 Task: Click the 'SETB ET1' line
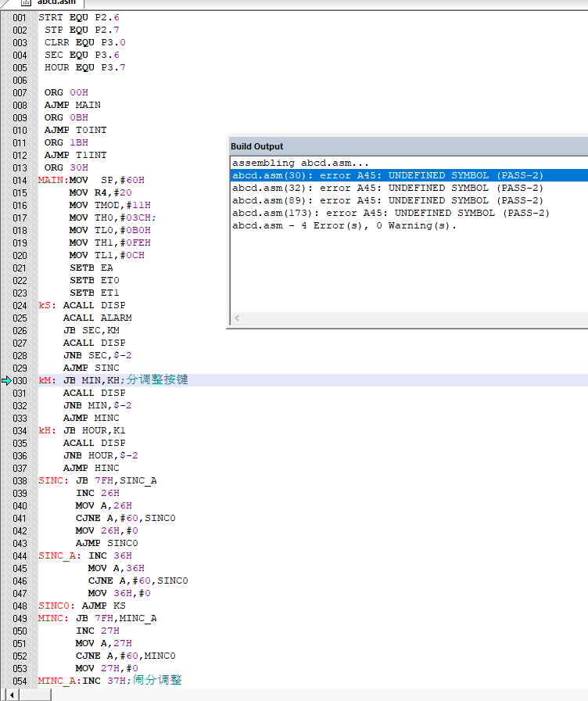coord(95,293)
